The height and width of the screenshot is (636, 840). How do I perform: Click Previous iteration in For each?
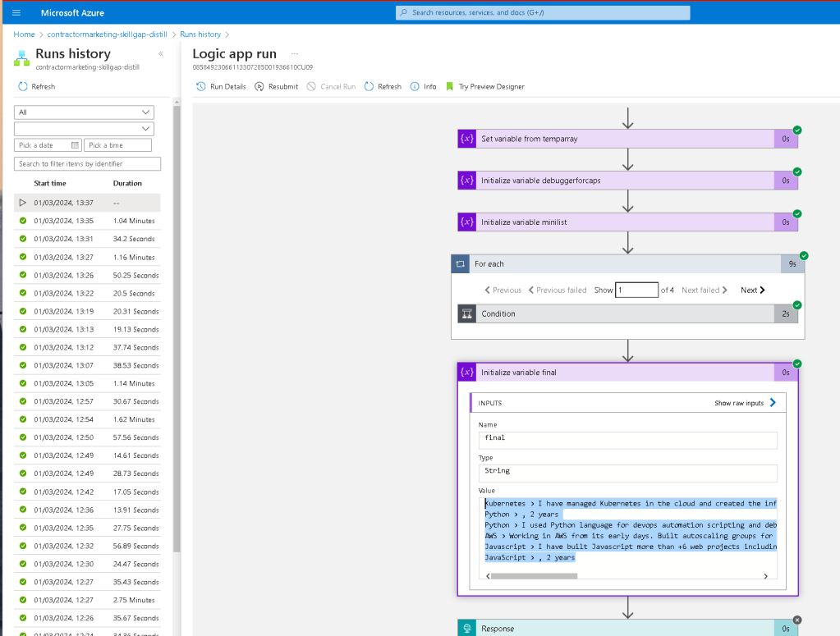503,291
